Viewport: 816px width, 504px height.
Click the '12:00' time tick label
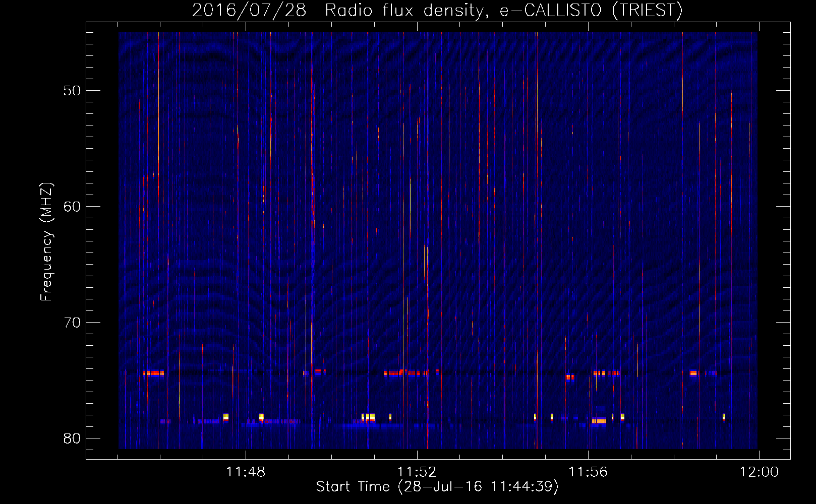[x=759, y=472]
